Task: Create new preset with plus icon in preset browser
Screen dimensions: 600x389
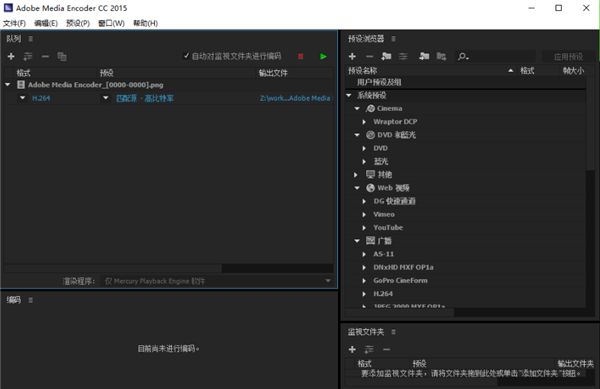Action: (352, 57)
